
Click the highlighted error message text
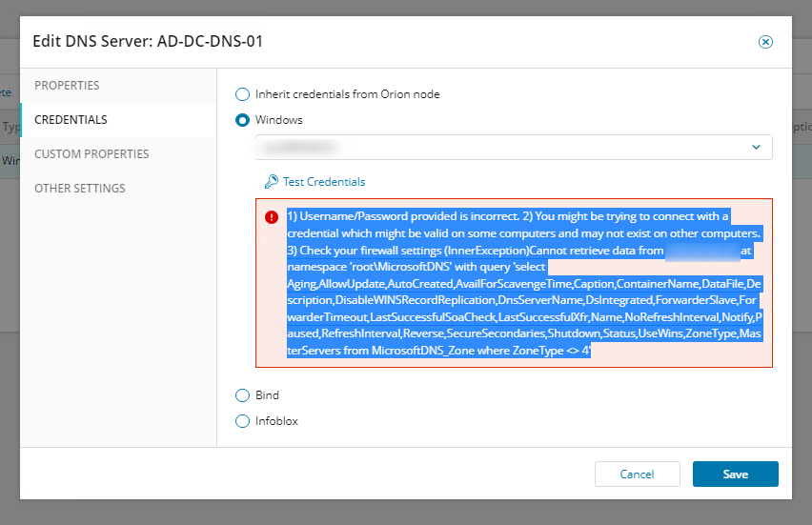(x=524, y=283)
